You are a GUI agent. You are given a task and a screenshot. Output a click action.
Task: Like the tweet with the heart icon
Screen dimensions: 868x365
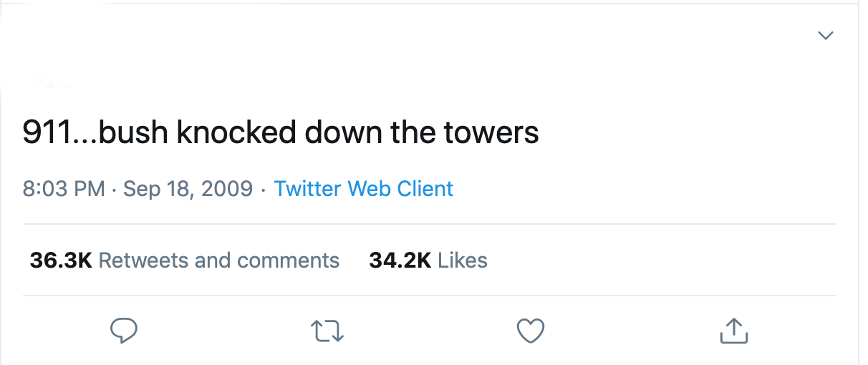coord(530,331)
